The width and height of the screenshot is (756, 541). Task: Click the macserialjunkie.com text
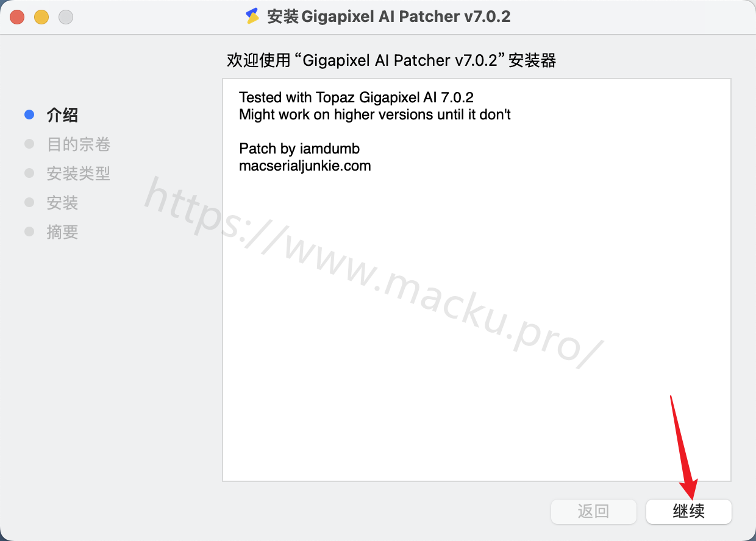[305, 166]
